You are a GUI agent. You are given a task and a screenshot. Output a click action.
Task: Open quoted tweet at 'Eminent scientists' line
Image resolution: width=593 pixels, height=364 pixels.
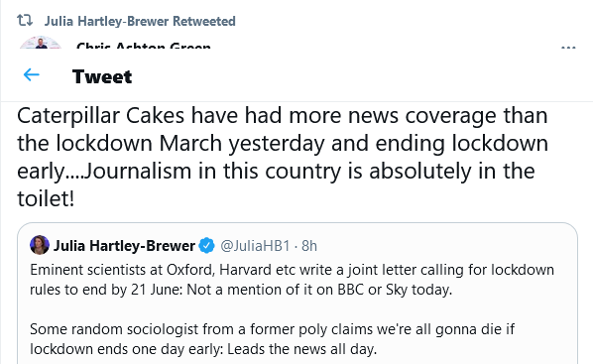pos(292,270)
